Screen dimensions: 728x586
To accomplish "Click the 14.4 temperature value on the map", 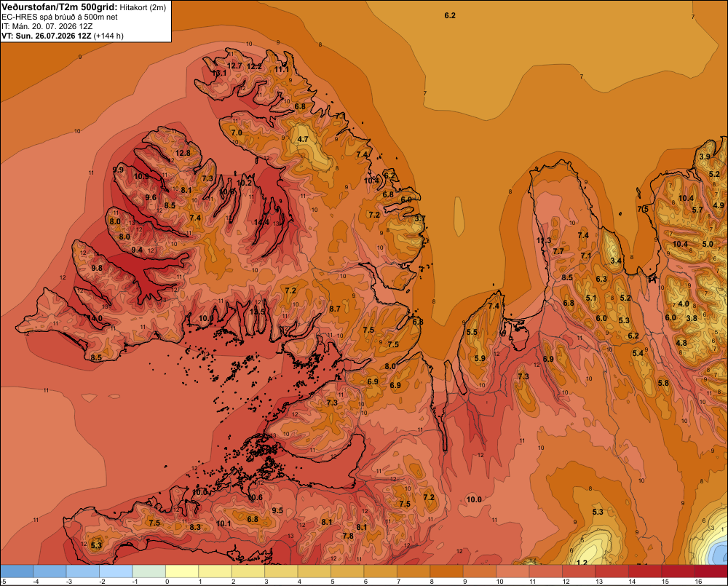I will (261, 223).
